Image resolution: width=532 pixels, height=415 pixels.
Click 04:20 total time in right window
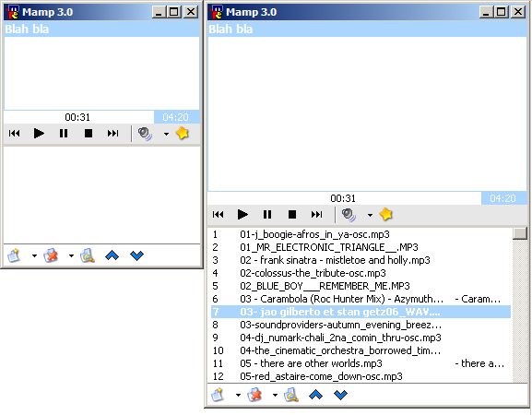coord(502,198)
